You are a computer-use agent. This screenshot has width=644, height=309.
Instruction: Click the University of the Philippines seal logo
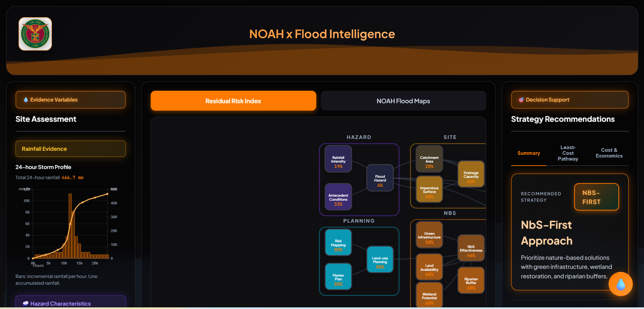point(35,34)
